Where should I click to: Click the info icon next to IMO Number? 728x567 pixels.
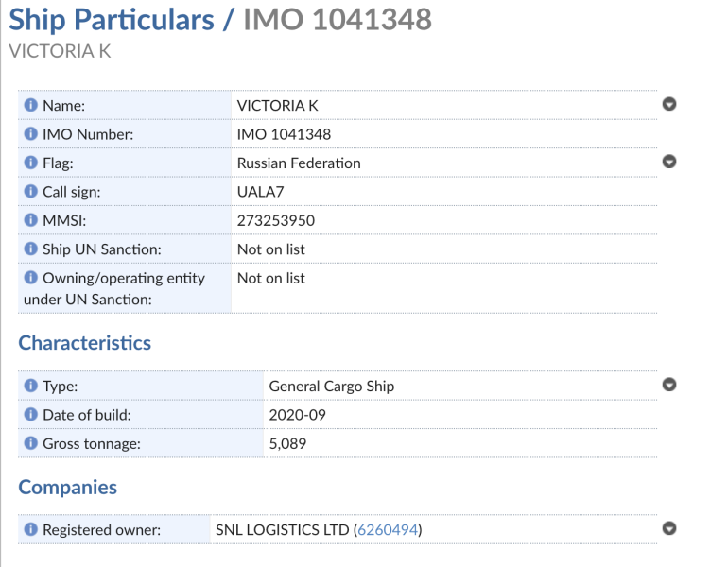(31, 134)
